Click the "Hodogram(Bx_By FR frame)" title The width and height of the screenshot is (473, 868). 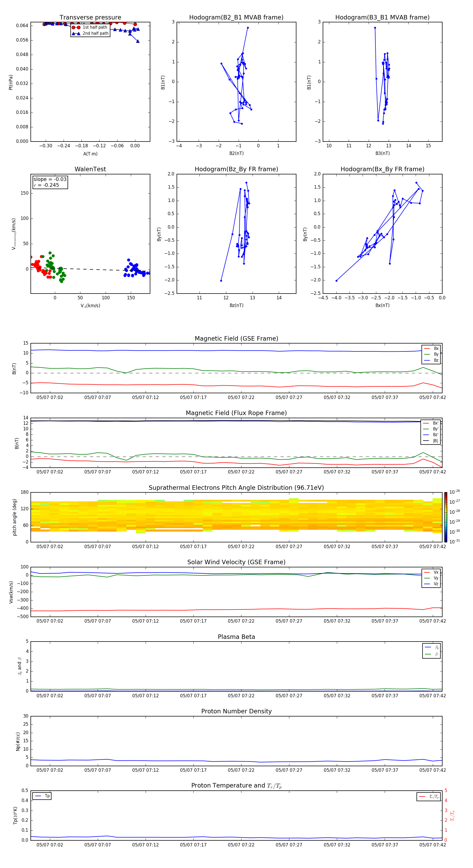[x=382, y=169]
